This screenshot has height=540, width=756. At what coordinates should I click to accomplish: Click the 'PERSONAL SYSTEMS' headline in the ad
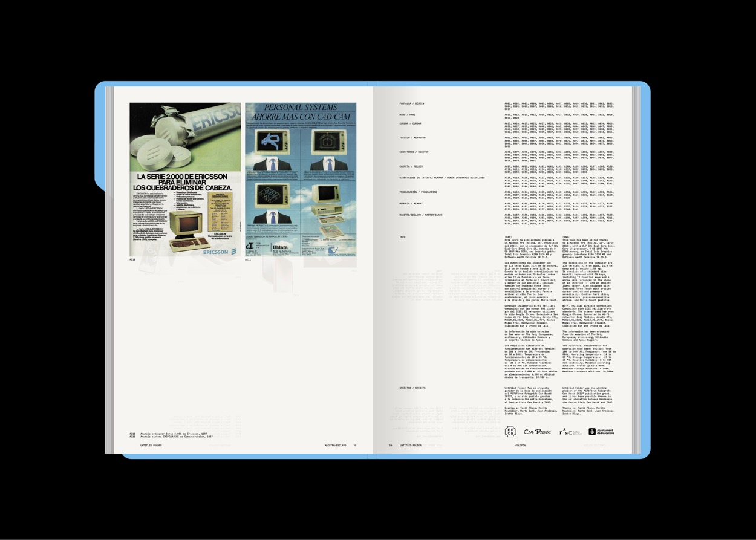point(301,106)
